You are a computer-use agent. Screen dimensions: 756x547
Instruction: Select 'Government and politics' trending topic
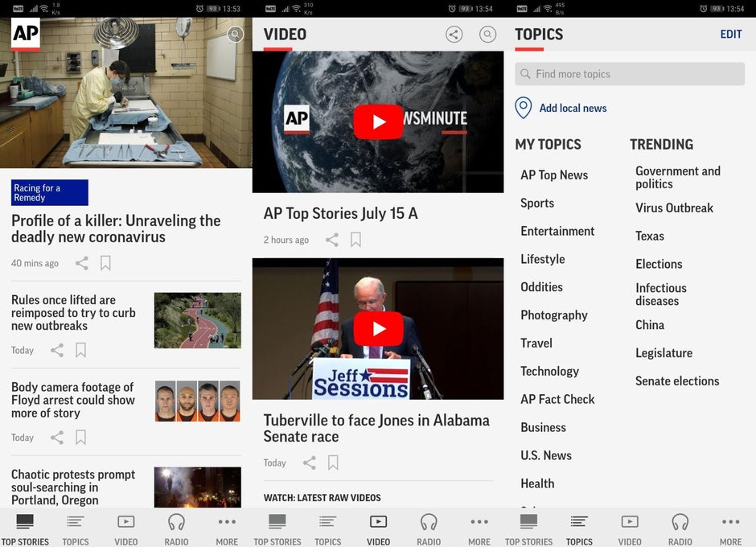point(678,178)
